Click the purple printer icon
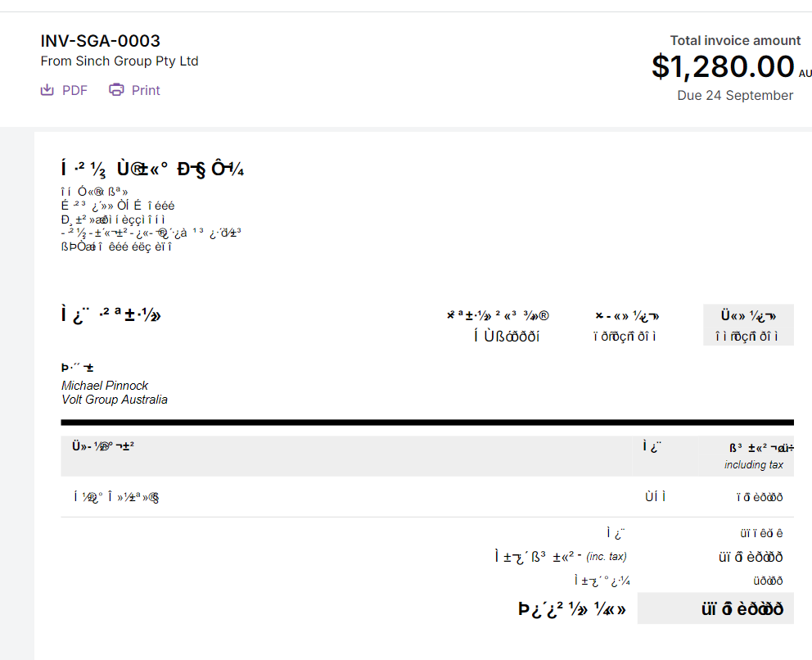The image size is (812, 660). click(117, 89)
